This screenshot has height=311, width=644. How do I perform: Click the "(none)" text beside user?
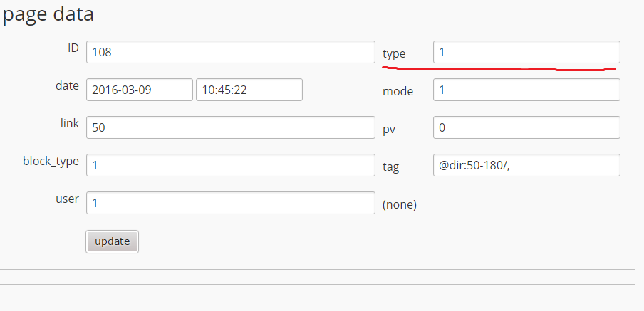(x=400, y=204)
